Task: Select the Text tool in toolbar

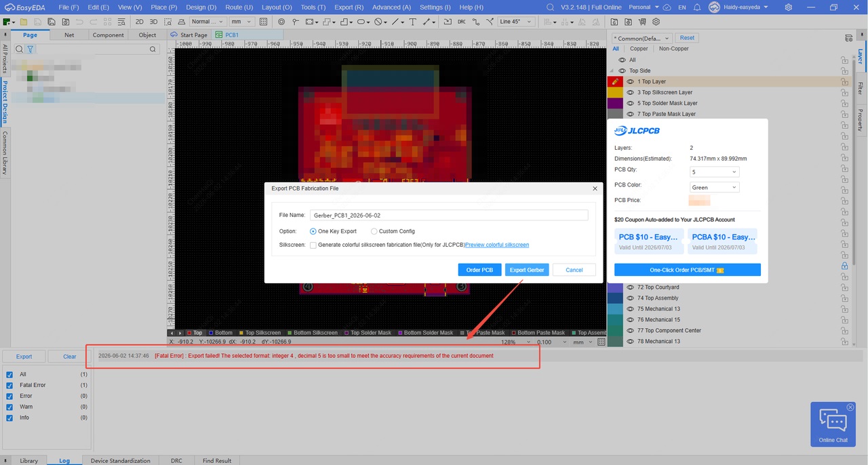Action: pyautogui.click(x=412, y=22)
